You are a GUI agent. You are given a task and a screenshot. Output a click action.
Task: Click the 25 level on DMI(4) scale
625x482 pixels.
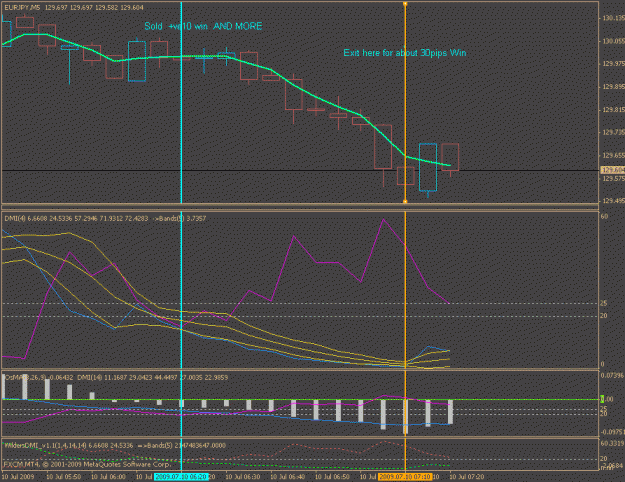[604, 303]
